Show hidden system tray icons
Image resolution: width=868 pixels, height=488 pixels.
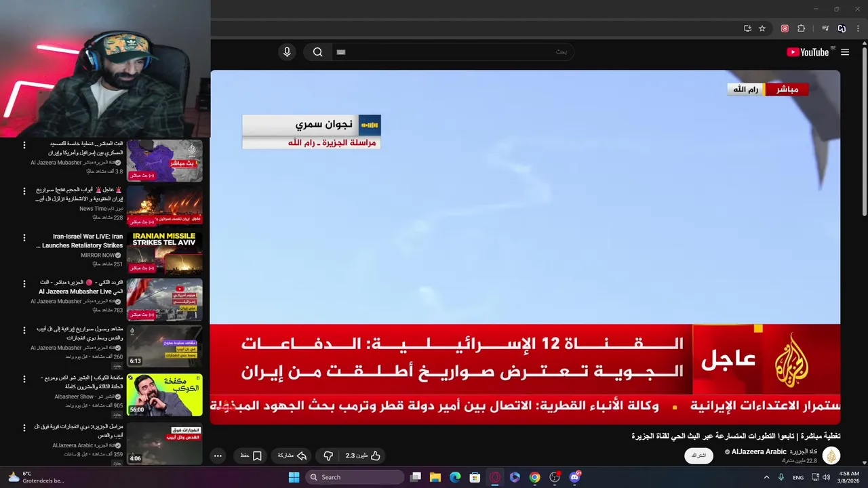(767, 477)
